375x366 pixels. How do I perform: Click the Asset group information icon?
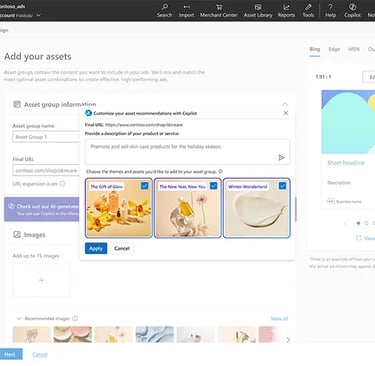point(17,104)
